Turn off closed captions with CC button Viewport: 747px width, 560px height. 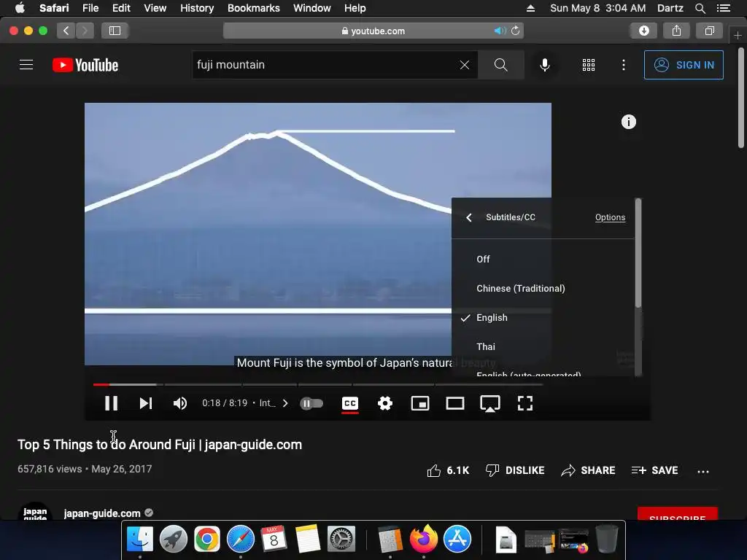pos(350,404)
